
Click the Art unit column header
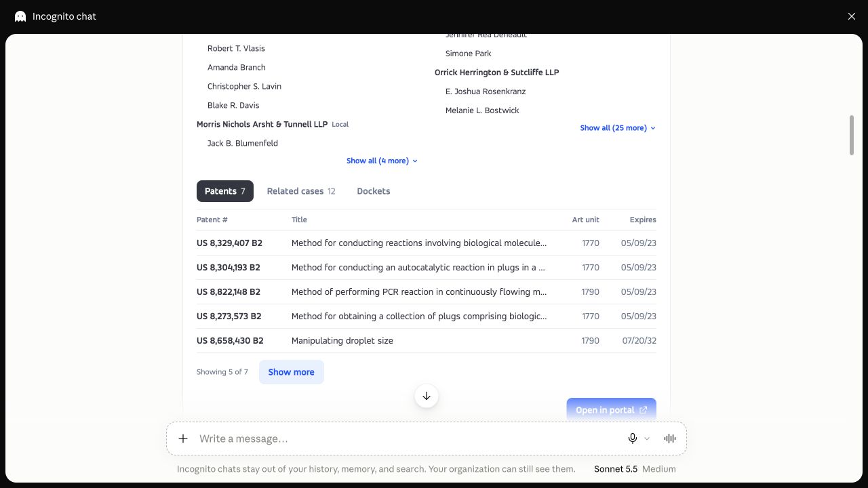pos(585,220)
